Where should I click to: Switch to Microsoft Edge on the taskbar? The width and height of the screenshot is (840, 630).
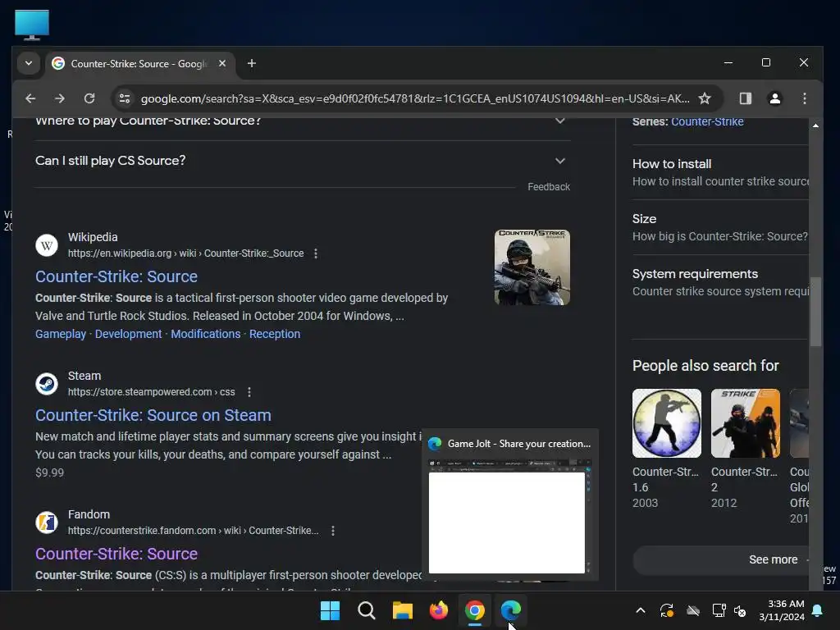click(x=510, y=610)
